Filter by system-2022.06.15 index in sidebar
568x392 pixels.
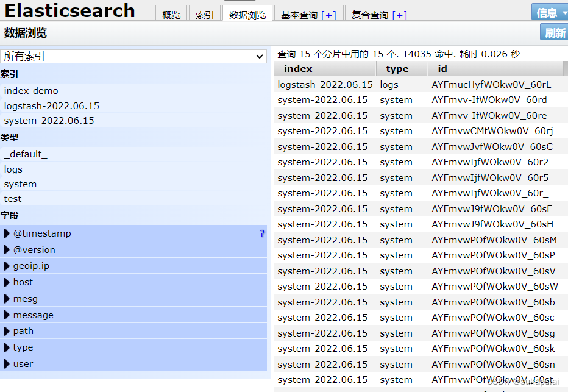pyautogui.click(x=133, y=120)
